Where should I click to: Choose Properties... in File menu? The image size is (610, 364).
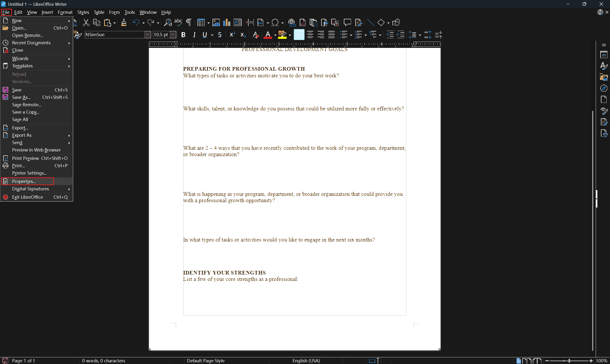point(37,182)
